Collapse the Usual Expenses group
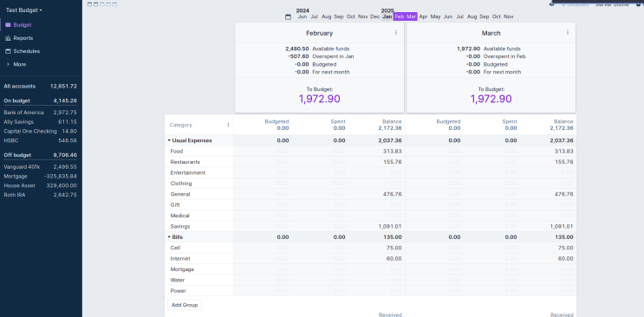 pyautogui.click(x=169, y=140)
